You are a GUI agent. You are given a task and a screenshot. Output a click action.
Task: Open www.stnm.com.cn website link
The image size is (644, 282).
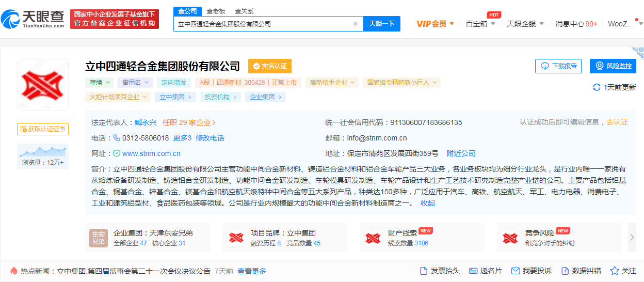(x=151, y=153)
